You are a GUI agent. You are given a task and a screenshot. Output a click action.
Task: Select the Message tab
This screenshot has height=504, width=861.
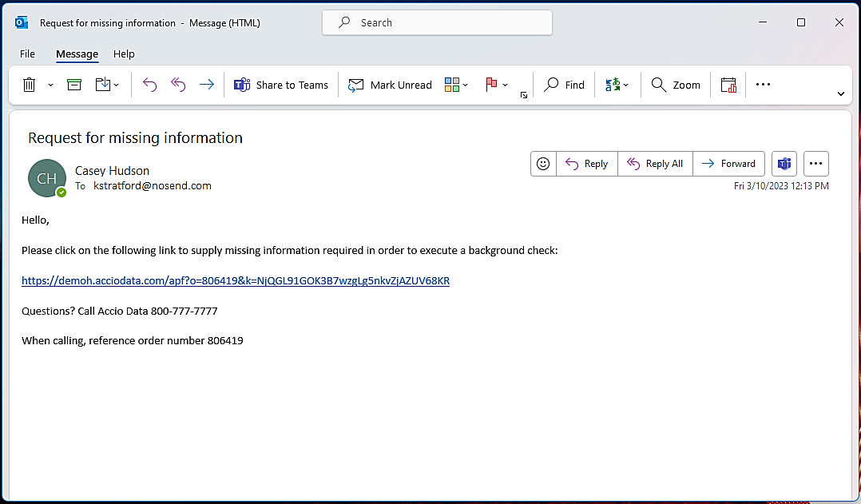tap(77, 54)
